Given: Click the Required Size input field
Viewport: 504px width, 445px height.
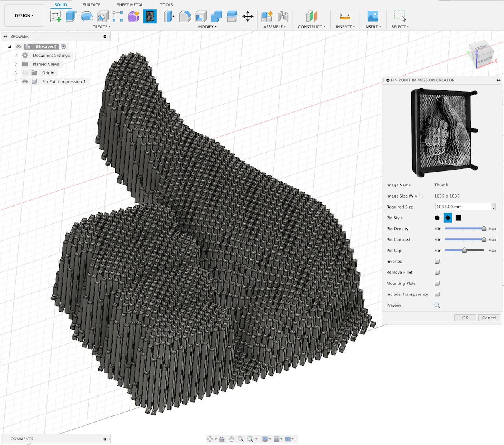Looking at the screenshot, I should click(x=463, y=207).
